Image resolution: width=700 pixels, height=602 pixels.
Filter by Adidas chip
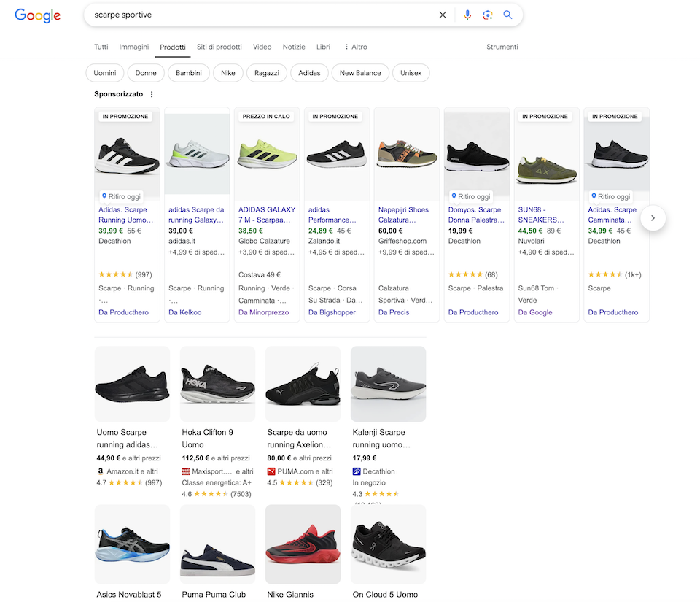point(309,73)
